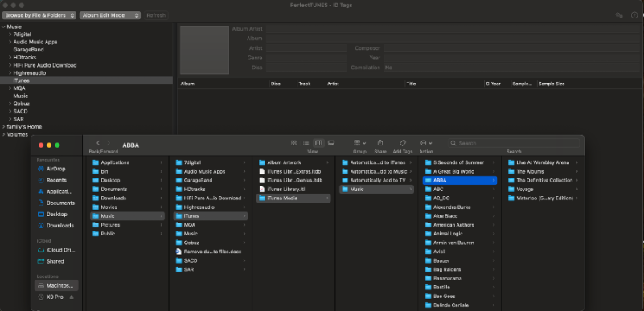The width and height of the screenshot is (644, 311).
Task: Expand the MQA tree folder
Action: 10,88
